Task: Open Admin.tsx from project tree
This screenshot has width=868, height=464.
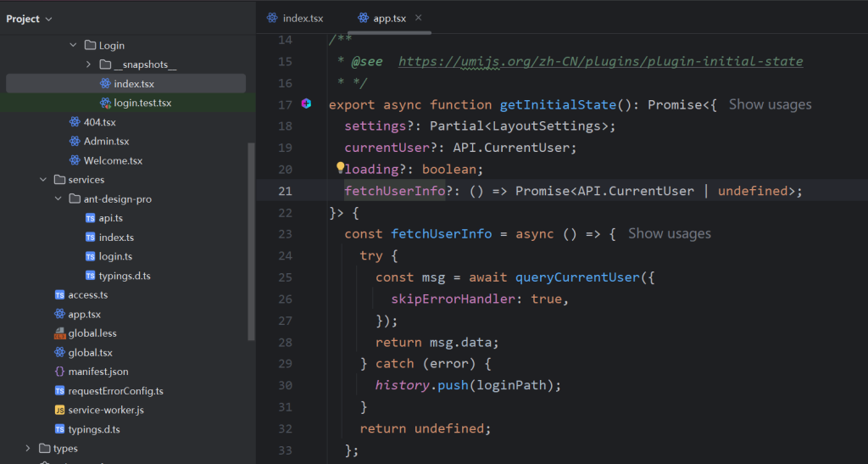Action: pyautogui.click(x=106, y=141)
